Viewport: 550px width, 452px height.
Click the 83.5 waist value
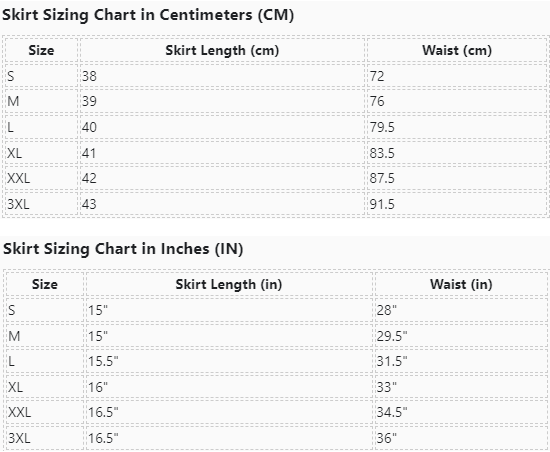[x=382, y=153]
